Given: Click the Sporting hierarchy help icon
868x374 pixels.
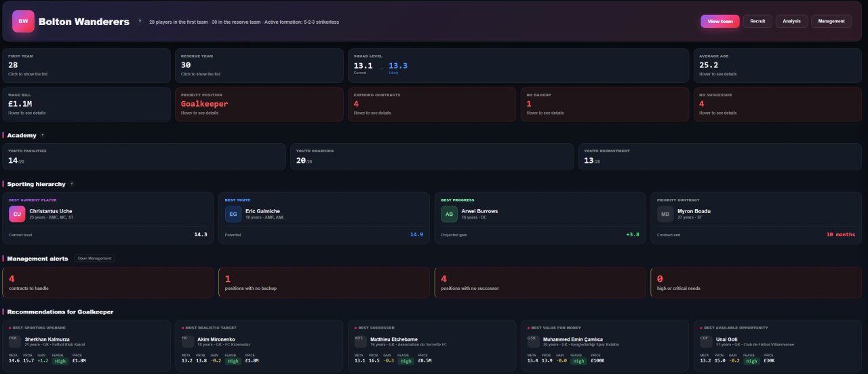Looking at the screenshot, I should (x=71, y=184).
